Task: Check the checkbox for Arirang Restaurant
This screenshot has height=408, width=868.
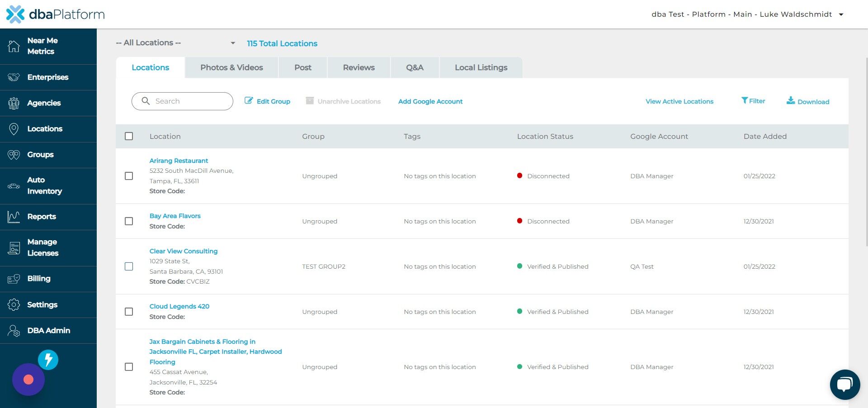Action: click(x=129, y=176)
